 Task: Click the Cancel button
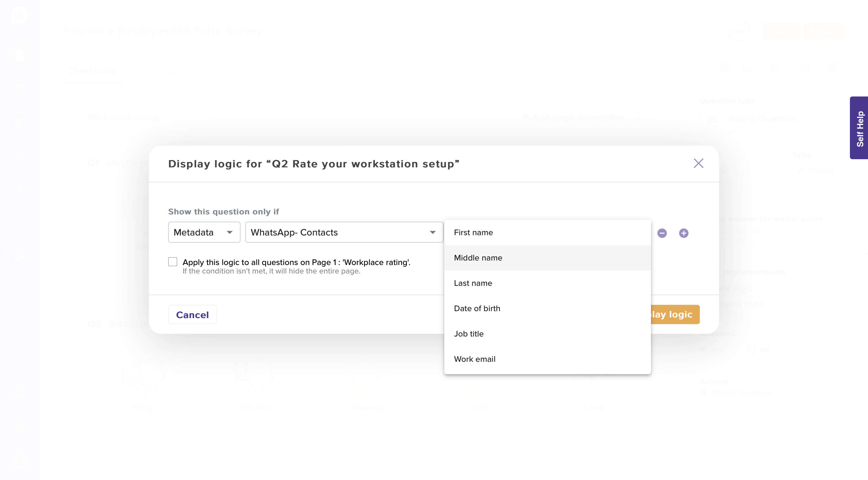(192, 314)
